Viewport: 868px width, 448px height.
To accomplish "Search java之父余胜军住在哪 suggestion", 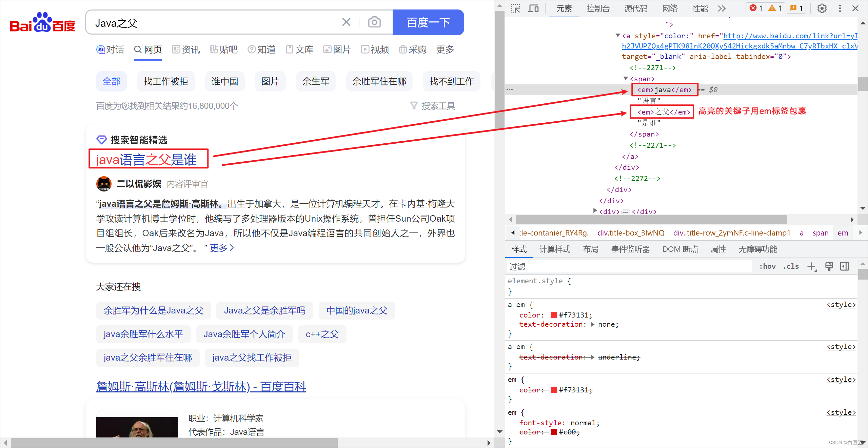I will 148,358.
